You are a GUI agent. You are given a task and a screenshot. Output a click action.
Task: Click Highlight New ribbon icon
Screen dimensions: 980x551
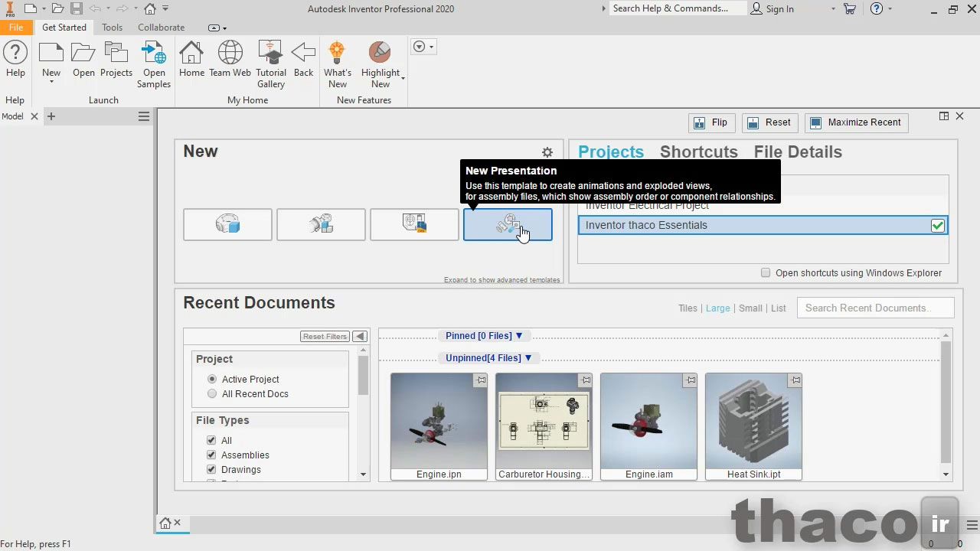point(380,54)
